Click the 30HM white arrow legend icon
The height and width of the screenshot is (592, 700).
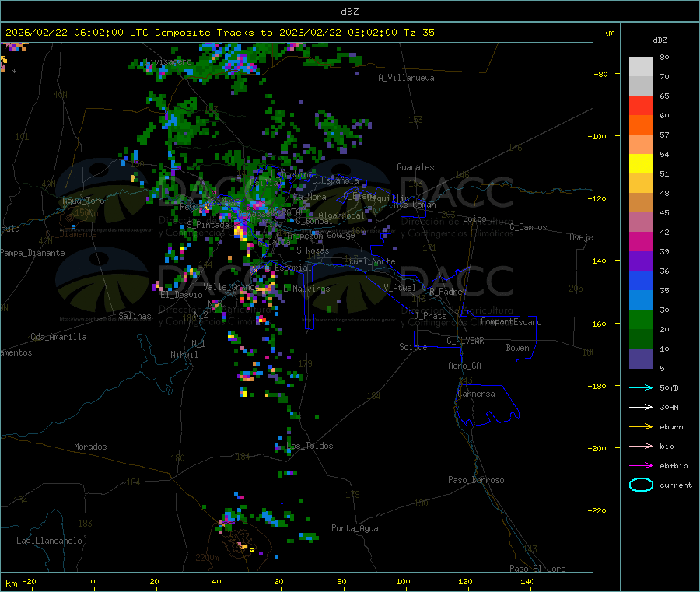click(x=641, y=407)
